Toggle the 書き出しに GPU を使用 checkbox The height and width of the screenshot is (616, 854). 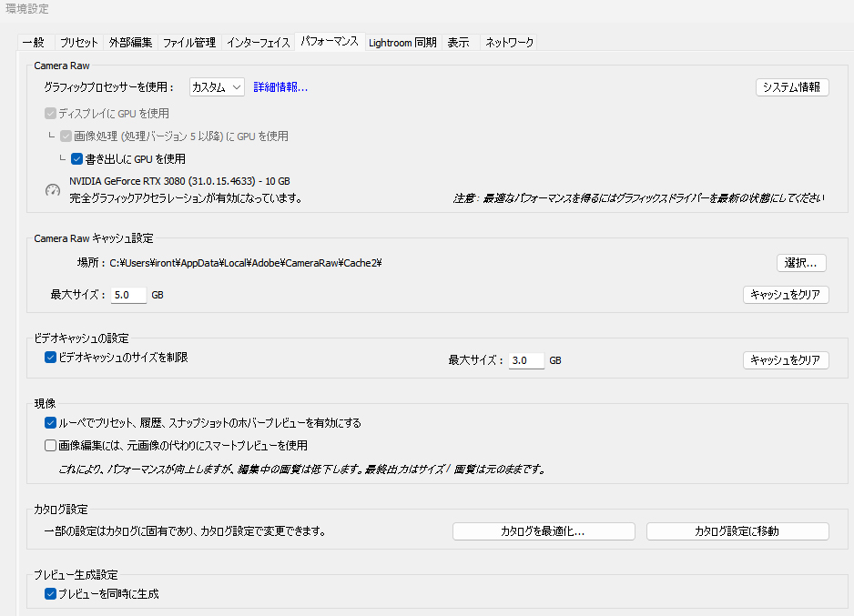pos(76,157)
